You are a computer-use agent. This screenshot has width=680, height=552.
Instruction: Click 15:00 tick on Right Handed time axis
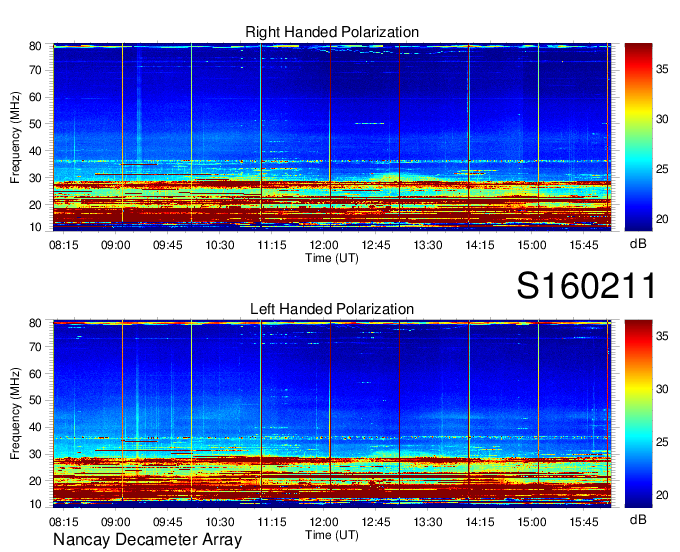(x=532, y=245)
